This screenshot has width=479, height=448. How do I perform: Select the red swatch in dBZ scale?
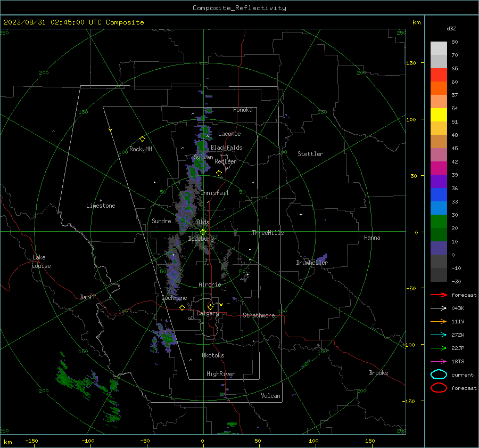pyautogui.click(x=439, y=75)
